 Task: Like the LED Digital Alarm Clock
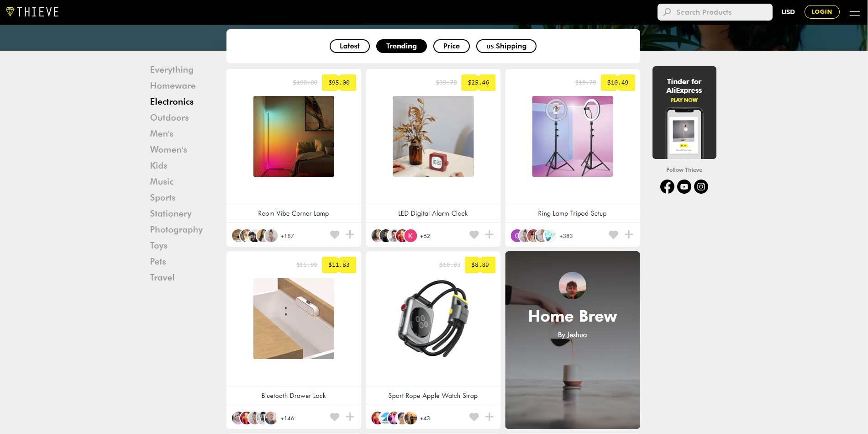coord(474,234)
